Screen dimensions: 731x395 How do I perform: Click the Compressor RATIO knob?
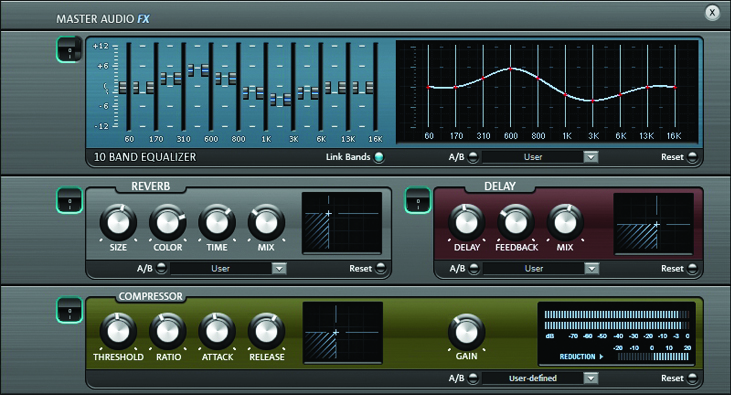click(167, 332)
